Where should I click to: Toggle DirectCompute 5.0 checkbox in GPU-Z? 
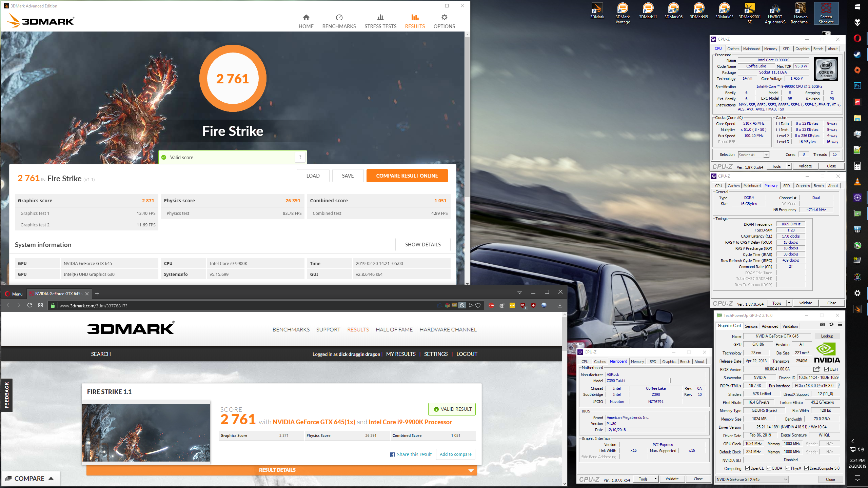806,468
